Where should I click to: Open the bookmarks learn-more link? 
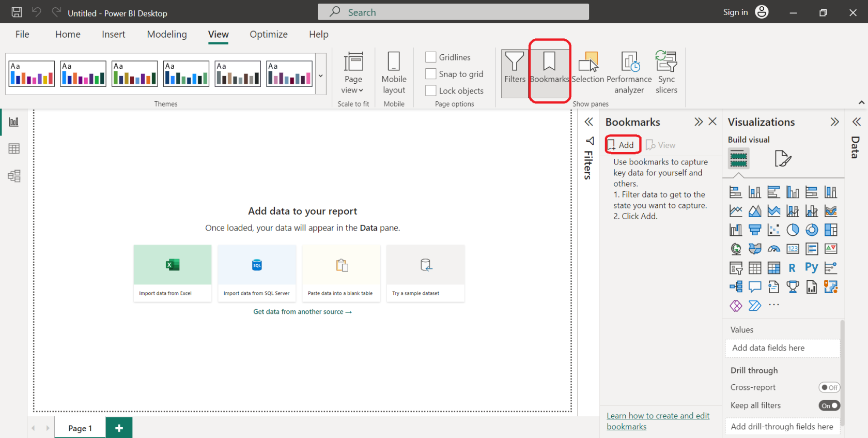[657, 421]
